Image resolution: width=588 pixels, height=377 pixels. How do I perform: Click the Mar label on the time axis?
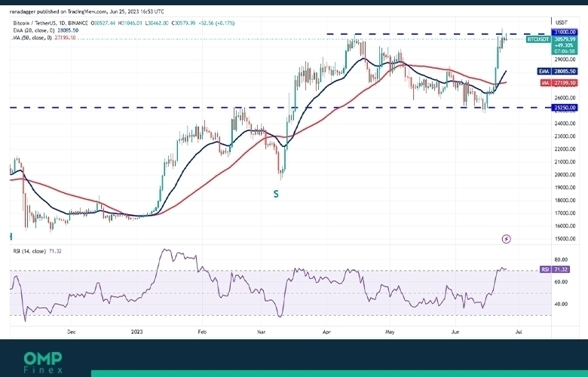pyautogui.click(x=262, y=332)
